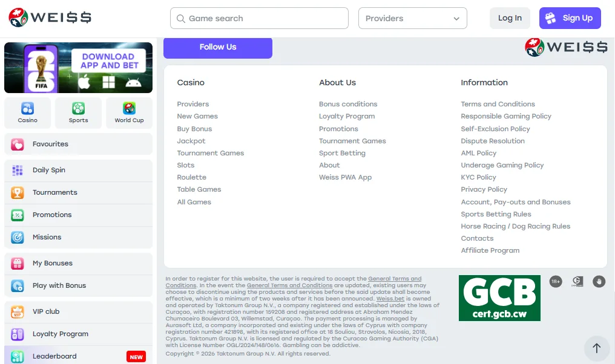The height and width of the screenshot is (364, 615).
Task: Open the Dispute Resolution link
Action: point(493,141)
